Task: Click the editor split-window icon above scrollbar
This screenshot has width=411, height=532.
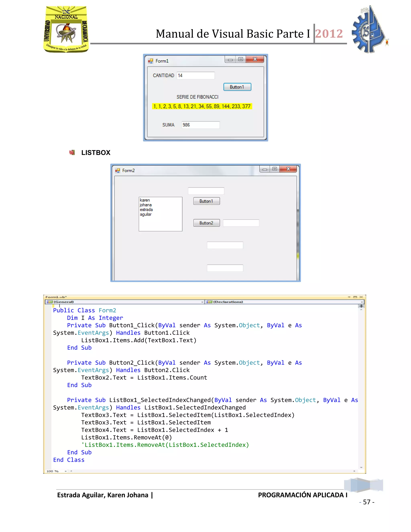Action: click(361, 306)
